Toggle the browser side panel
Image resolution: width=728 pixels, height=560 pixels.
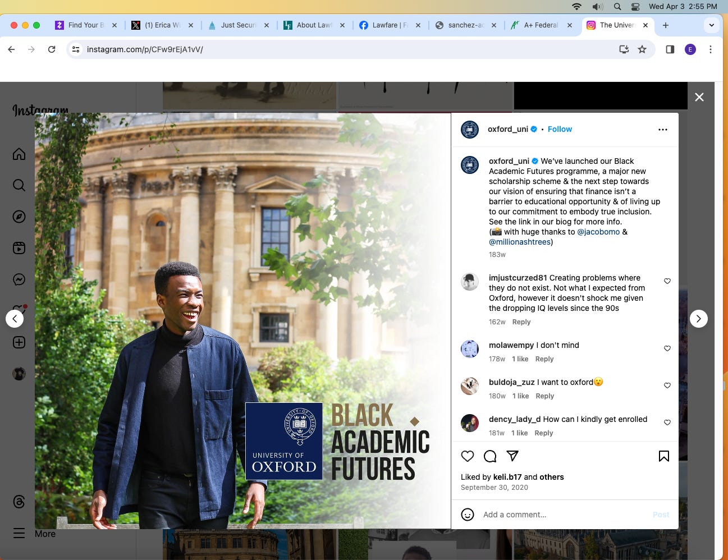[670, 49]
